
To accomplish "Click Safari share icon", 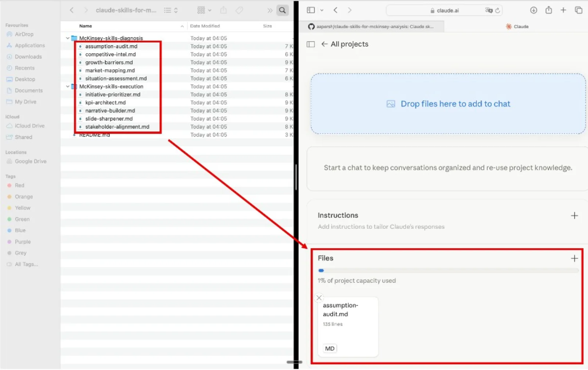I will (549, 10).
